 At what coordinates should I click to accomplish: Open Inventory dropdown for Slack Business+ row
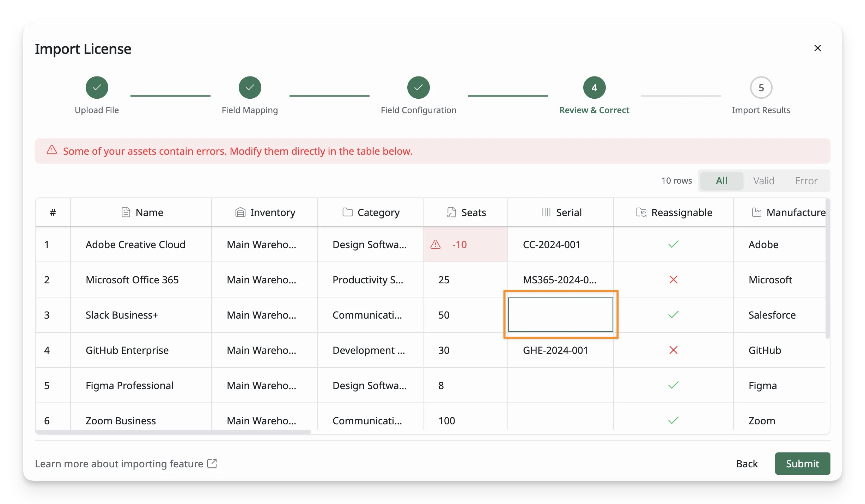(x=264, y=315)
